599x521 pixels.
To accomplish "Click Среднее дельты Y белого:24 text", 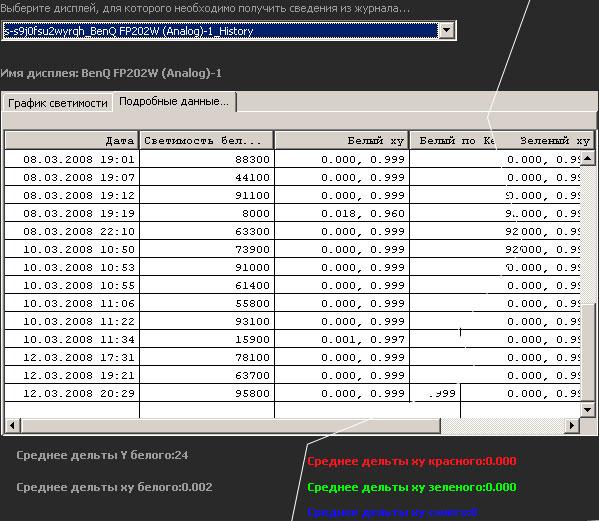I will pos(102,455).
